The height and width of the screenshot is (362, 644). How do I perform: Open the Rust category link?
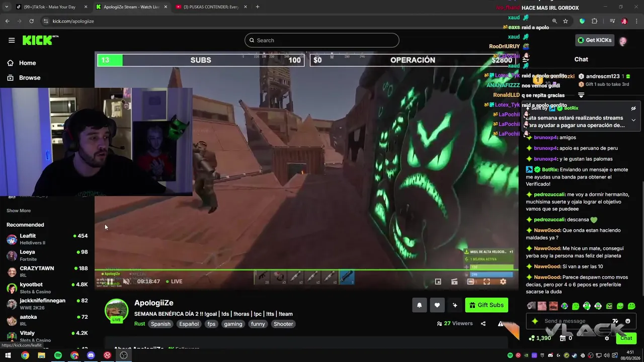(x=139, y=324)
